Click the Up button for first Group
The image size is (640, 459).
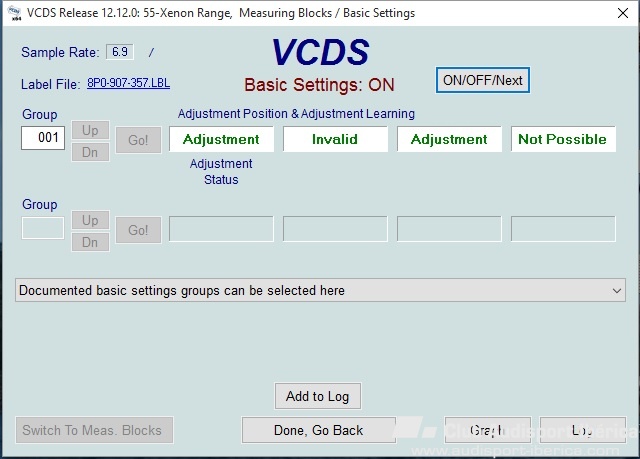(90, 131)
